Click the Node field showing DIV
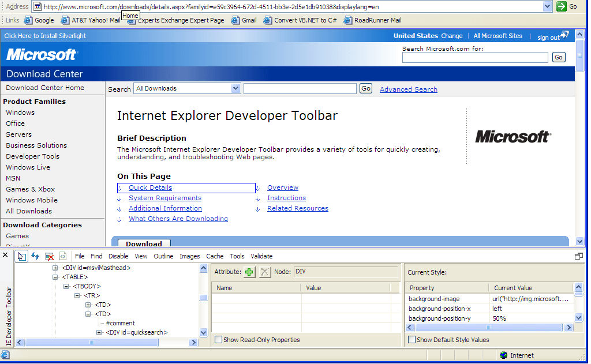Viewport: 591px width, 364px height. [x=346, y=272]
